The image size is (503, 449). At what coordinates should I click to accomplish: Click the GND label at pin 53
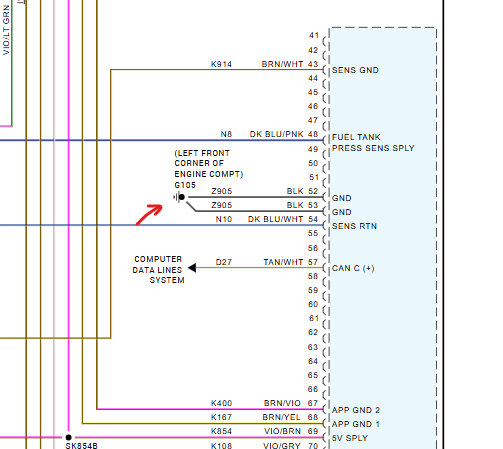coord(342,212)
